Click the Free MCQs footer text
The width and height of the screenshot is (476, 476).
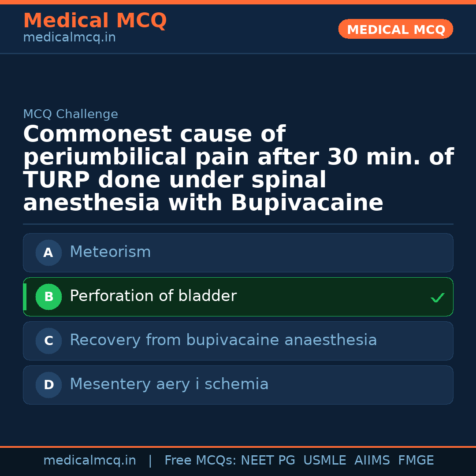click(x=201, y=461)
